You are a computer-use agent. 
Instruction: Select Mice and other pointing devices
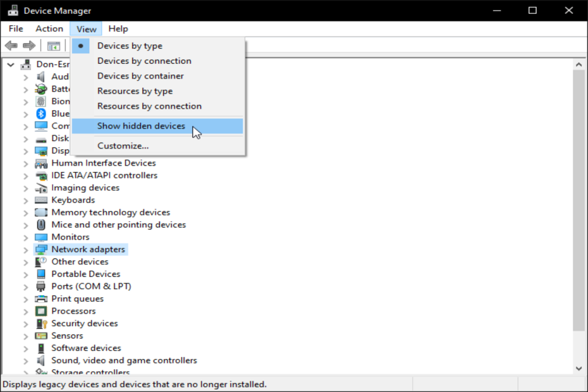[118, 224]
